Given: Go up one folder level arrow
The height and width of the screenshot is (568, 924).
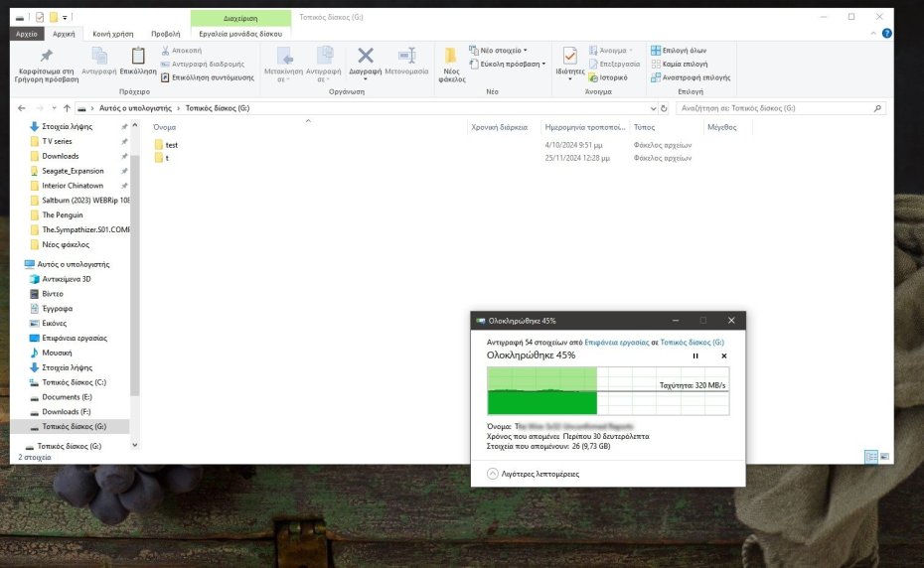Looking at the screenshot, I should click(x=67, y=108).
